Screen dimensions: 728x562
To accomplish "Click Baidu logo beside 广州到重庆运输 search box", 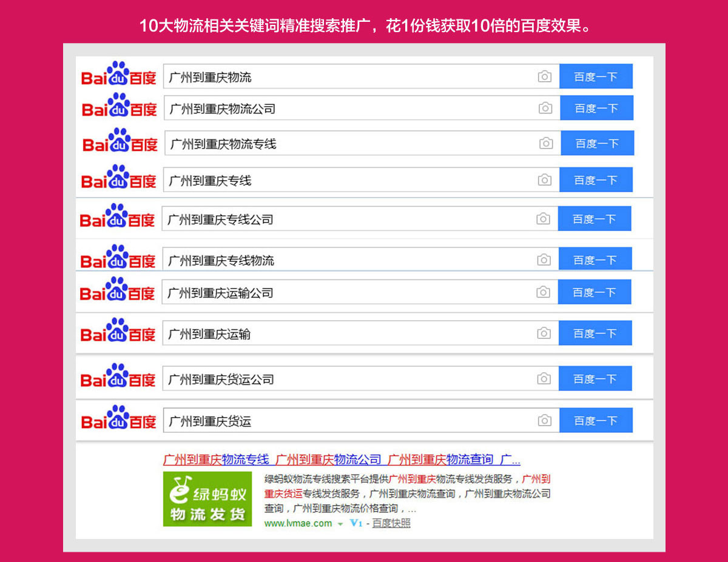I will click(118, 330).
